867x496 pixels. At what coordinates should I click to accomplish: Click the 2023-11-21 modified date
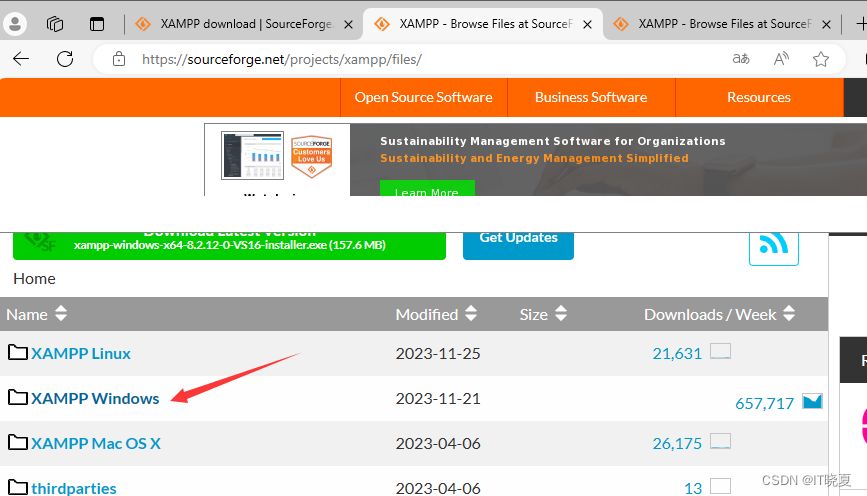tap(438, 399)
